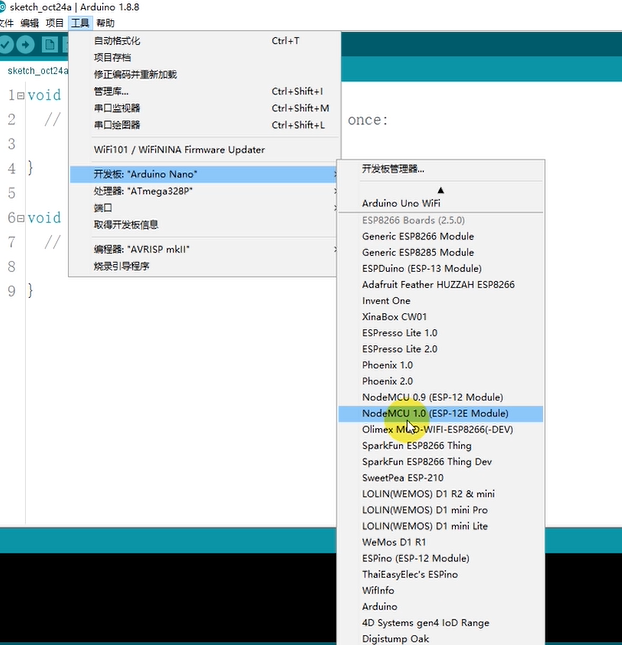Select Generic ESP8266 Module board

coord(441,237)
